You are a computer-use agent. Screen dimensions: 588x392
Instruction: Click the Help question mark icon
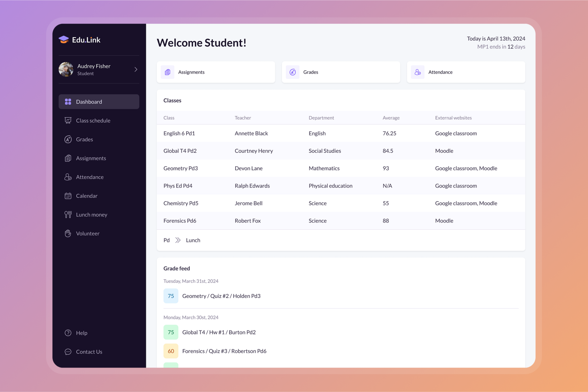pyautogui.click(x=68, y=333)
